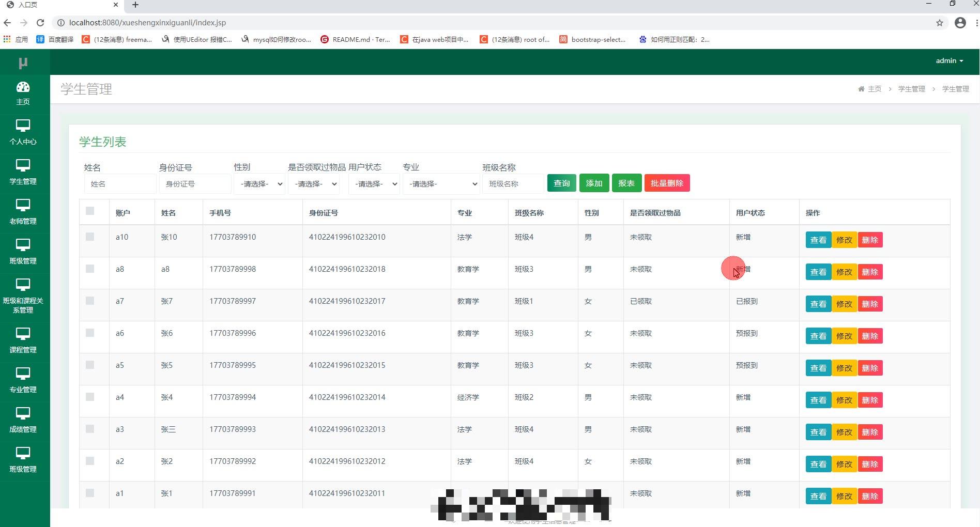The width and height of the screenshot is (980, 527).
Task: Reload the page with browser refresh icon
Action: tap(40, 23)
